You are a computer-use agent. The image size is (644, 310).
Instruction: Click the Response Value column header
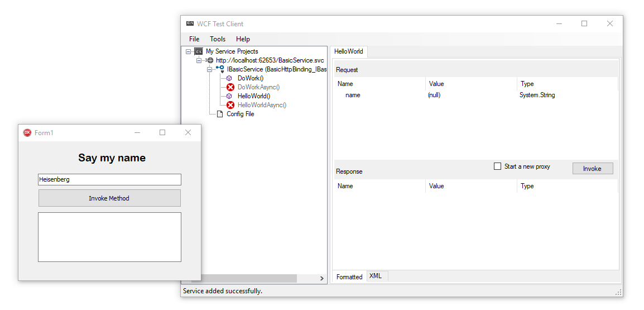pos(471,186)
